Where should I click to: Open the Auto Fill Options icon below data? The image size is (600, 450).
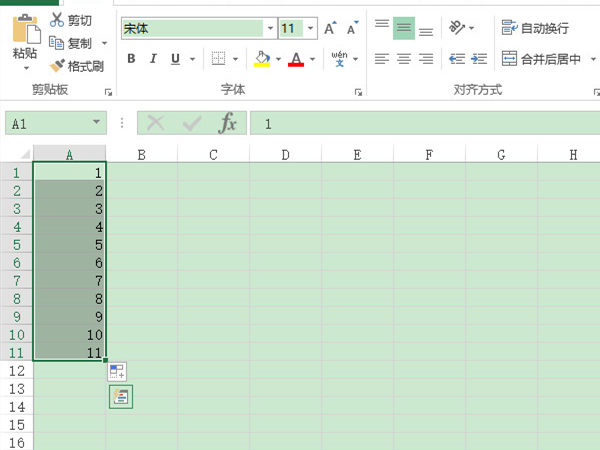pyautogui.click(x=118, y=371)
